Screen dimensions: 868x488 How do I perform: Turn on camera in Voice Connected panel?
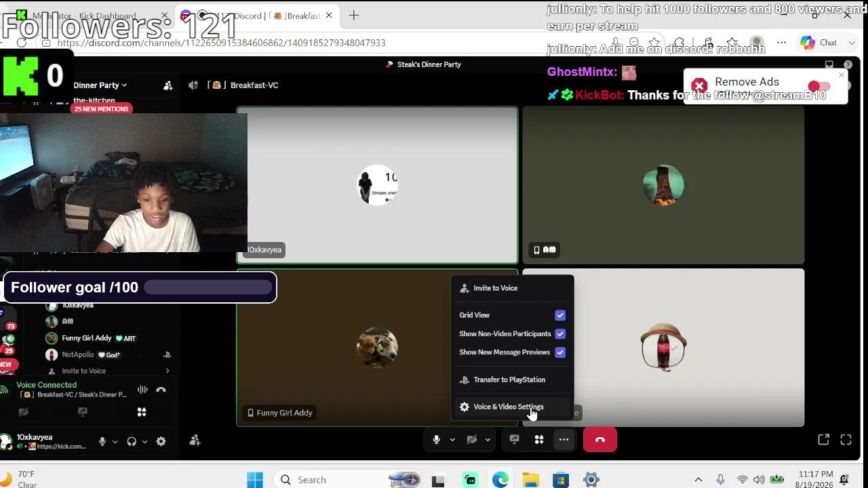coord(24,412)
